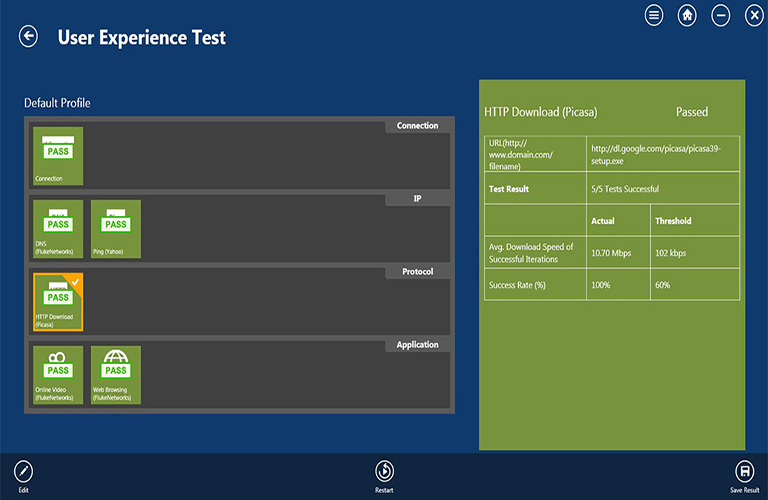Select the DNS (FlukeNetworks) test tile
This screenshot has width=768, height=500.
(x=58, y=229)
